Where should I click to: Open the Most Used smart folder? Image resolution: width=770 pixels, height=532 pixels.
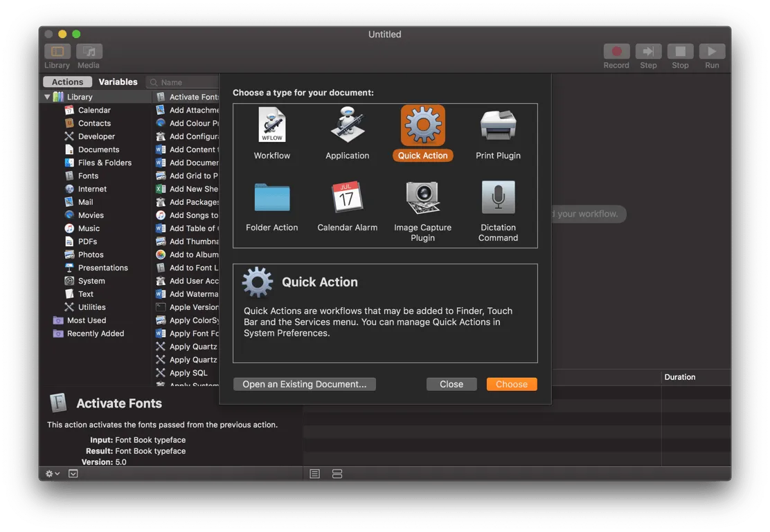(x=87, y=320)
